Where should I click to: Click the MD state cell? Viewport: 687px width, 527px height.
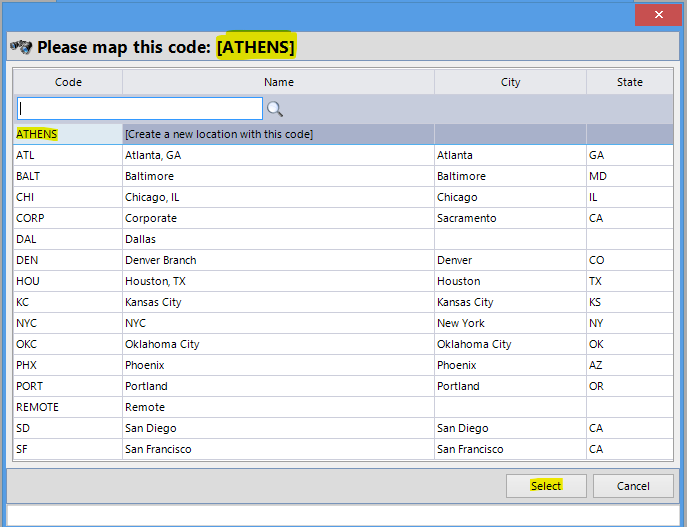click(x=630, y=176)
